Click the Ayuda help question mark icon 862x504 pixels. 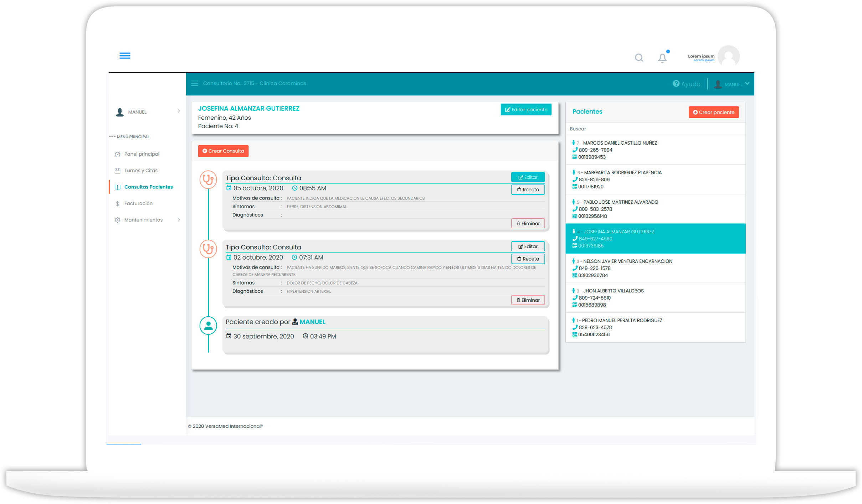click(676, 83)
